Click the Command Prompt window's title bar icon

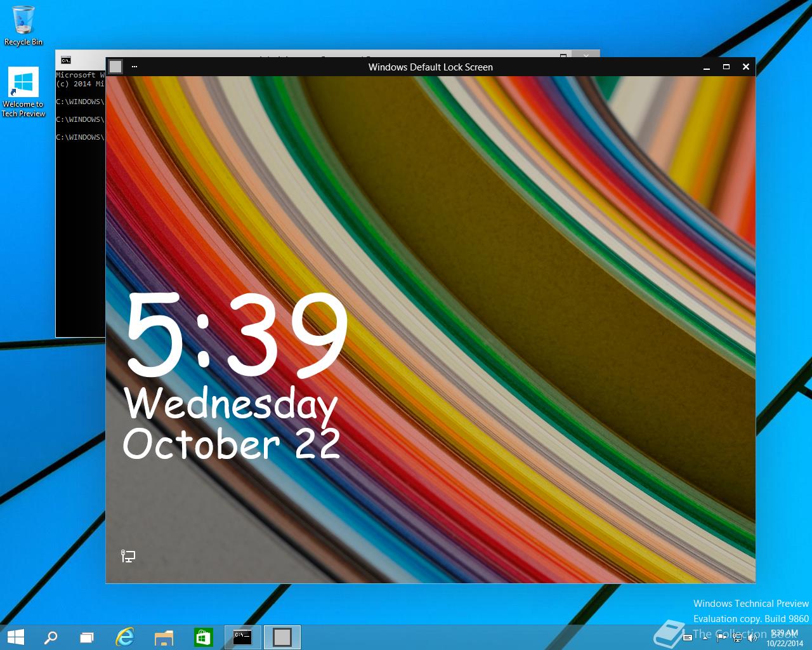click(66, 60)
